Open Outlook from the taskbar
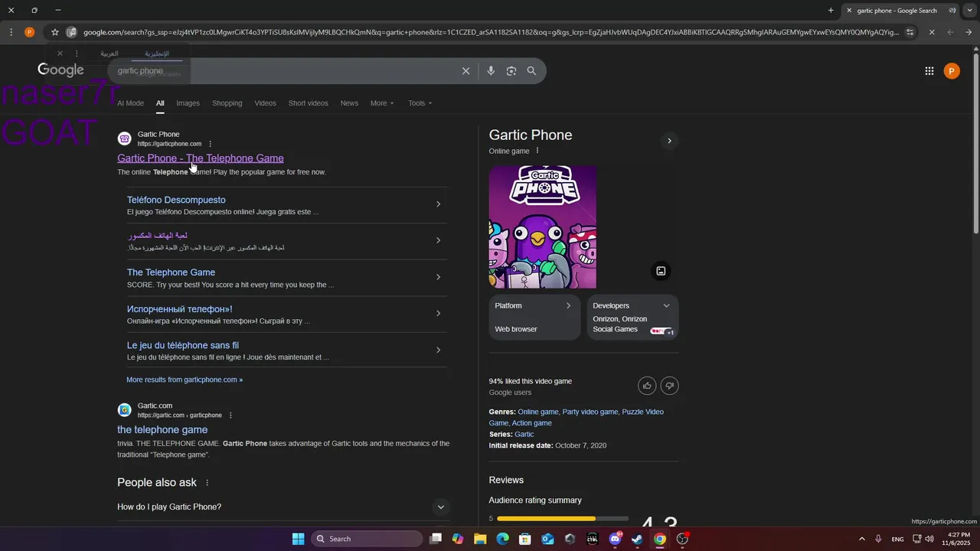 pyautogui.click(x=547, y=539)
